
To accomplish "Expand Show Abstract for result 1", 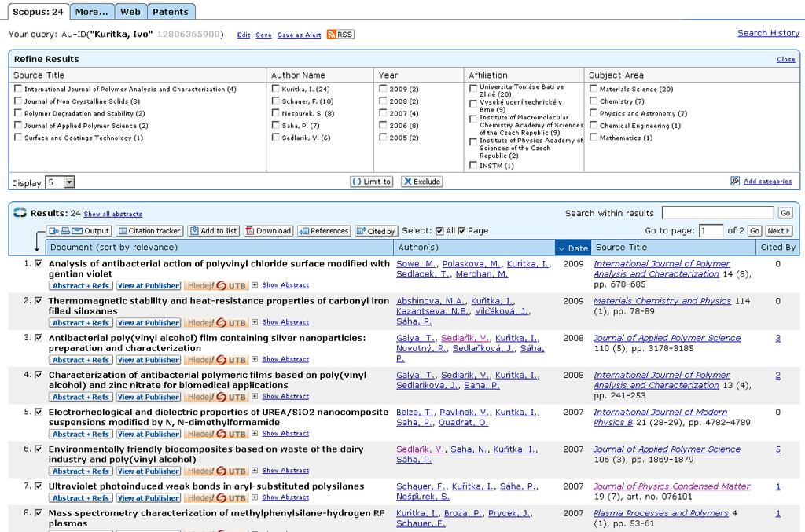I will click(x=285, y=284).
